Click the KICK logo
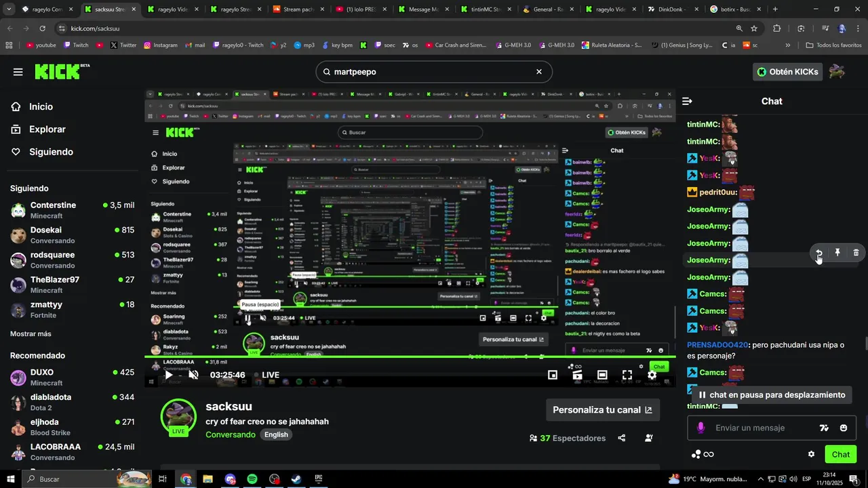 click(x=62, y=71)
